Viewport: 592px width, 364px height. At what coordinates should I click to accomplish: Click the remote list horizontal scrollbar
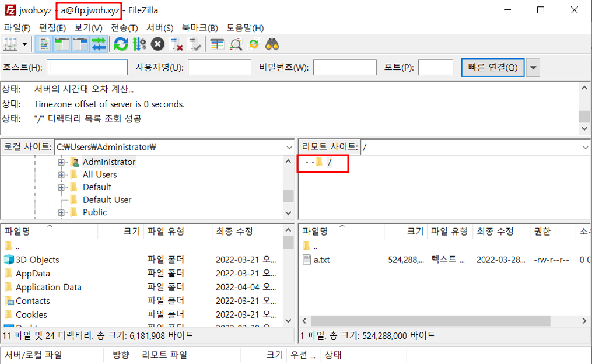click(430, 321)
